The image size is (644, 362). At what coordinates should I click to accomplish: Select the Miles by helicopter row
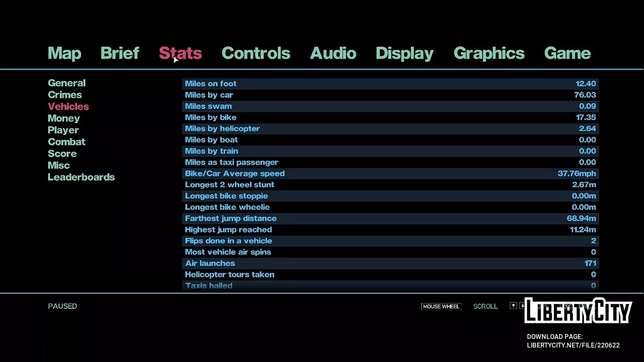pos(390,129)
